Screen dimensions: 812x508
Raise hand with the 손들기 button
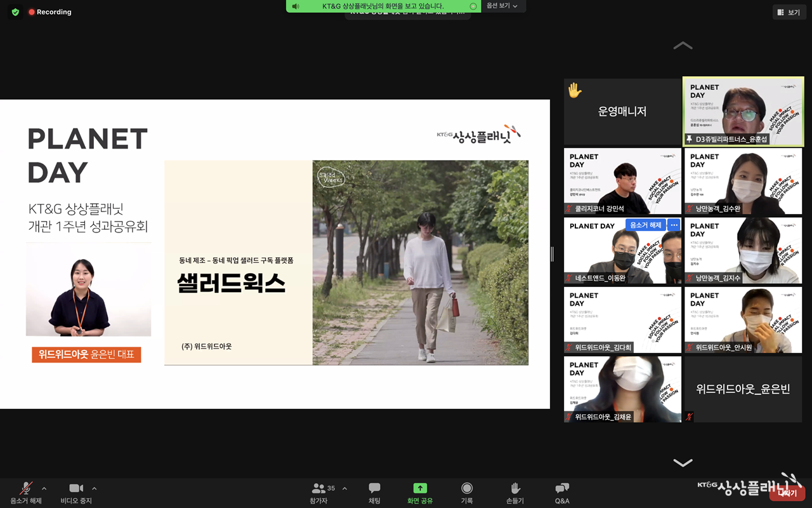tap(515, 493)
